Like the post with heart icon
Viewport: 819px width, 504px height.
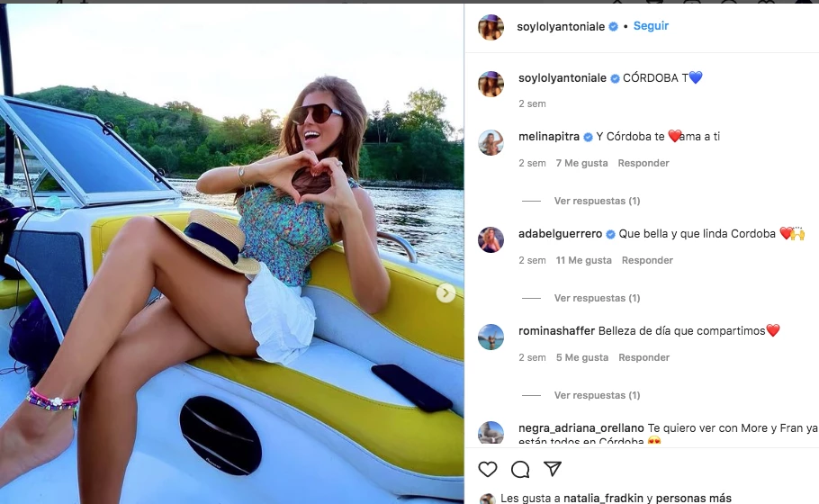coord(488,469)
